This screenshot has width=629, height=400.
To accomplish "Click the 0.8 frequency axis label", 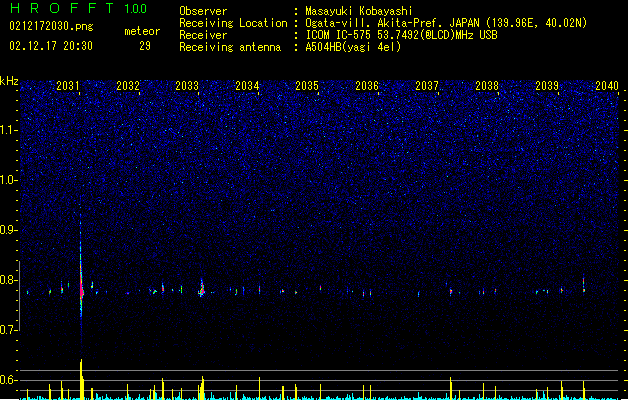I will [x=9, y=280].
